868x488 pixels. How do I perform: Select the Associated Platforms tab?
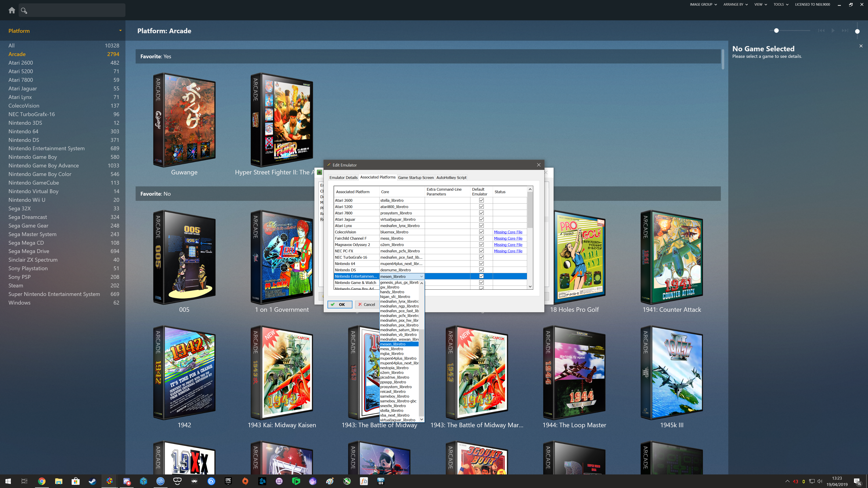click(x=378, y=177)
